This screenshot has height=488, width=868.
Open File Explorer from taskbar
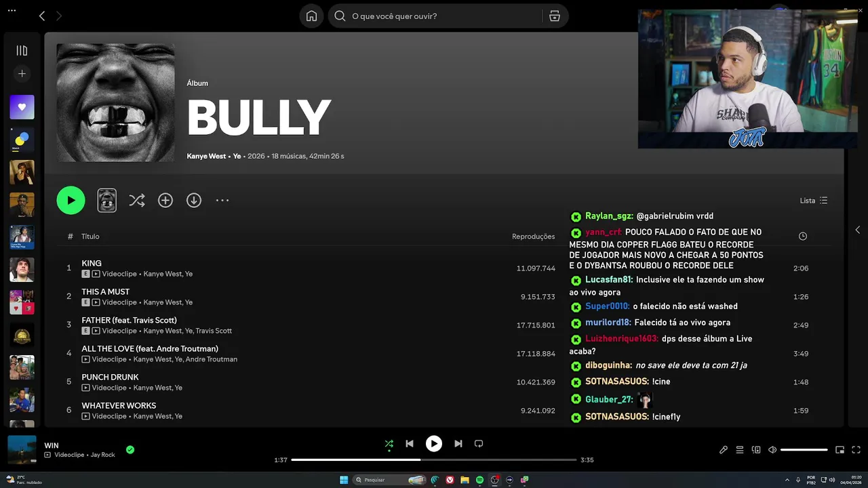pos(465,480)
